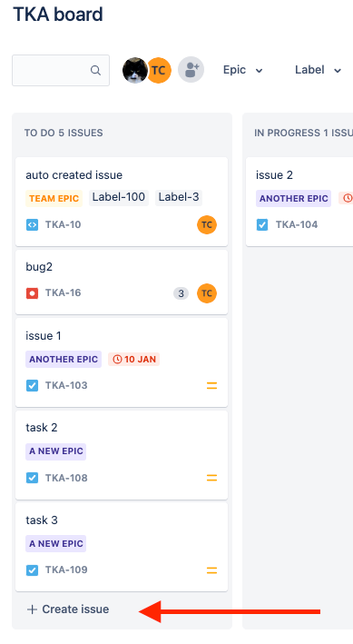Open issue key TKA-108
The height and width of the screenshot is (644, 353).
tap(66, 478)
